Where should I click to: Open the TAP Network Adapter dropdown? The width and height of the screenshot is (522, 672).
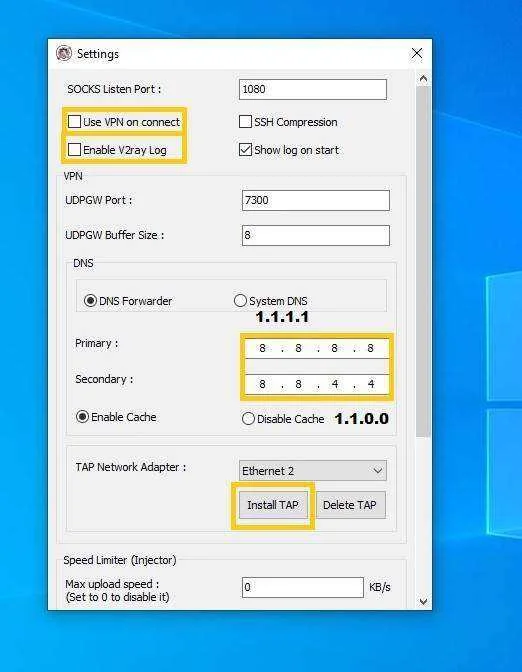click(x=312, y=471)
